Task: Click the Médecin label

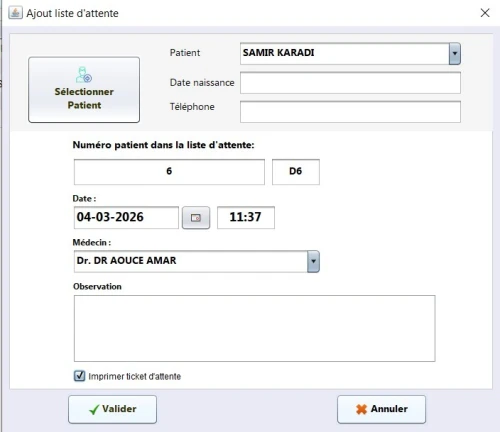Action: click(92, 242)
